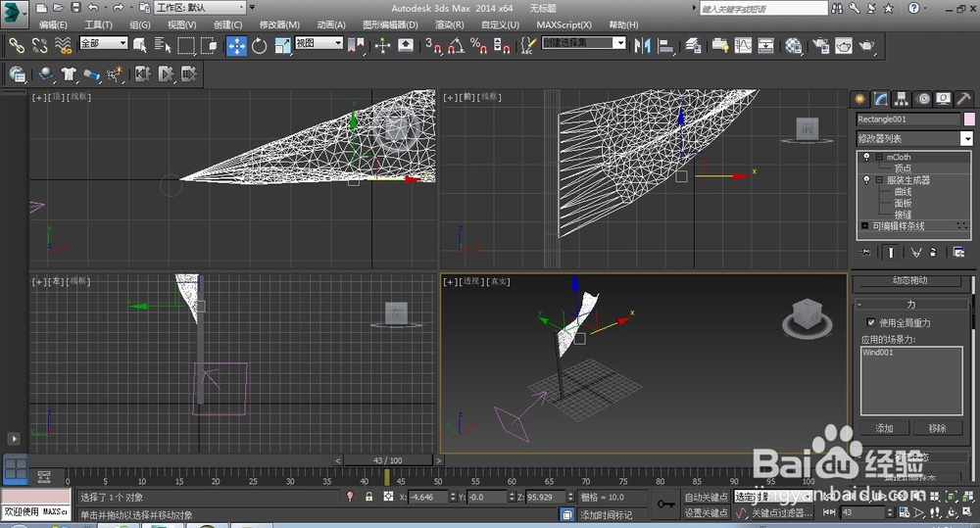Screen dimensions: 980x528
Task: Toggle the selection lock icon in status bar
Action: pos(368,498)
